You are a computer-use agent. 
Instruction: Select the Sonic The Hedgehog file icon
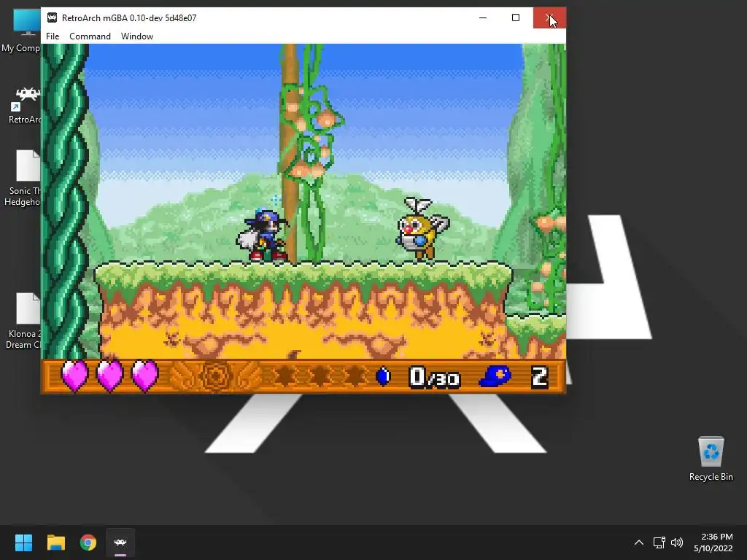23,178
